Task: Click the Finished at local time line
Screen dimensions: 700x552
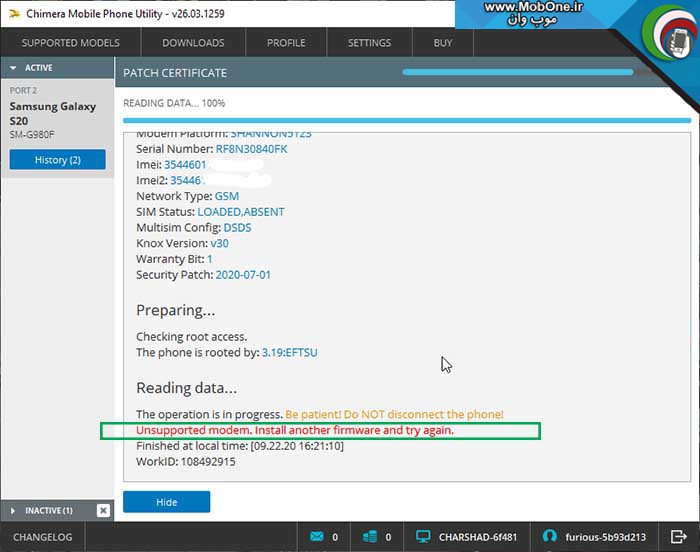Action: (x=240, y=446)
